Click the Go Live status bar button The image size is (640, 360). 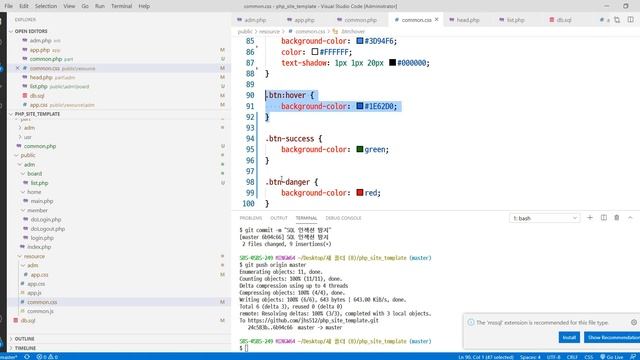pyautogui.click(x=611, y=357)
